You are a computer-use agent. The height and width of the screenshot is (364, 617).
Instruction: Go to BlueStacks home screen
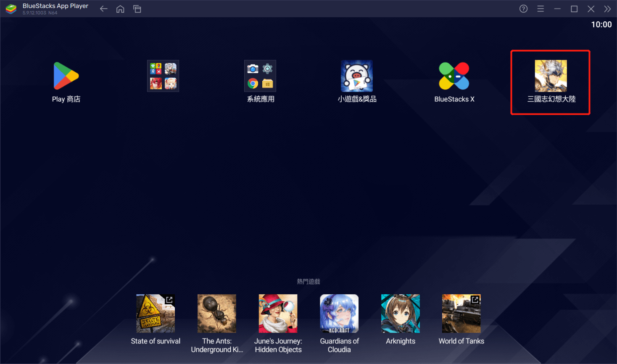[x=120, y=9]
